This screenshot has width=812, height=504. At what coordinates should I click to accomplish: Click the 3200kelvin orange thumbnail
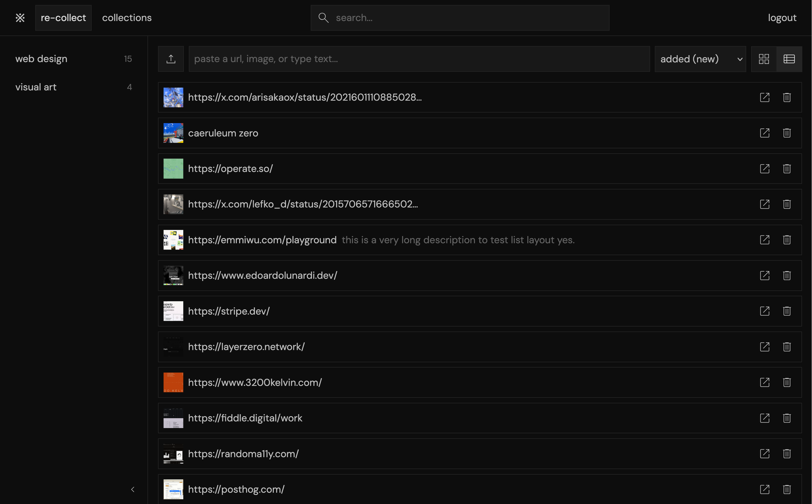coord(173,382)
